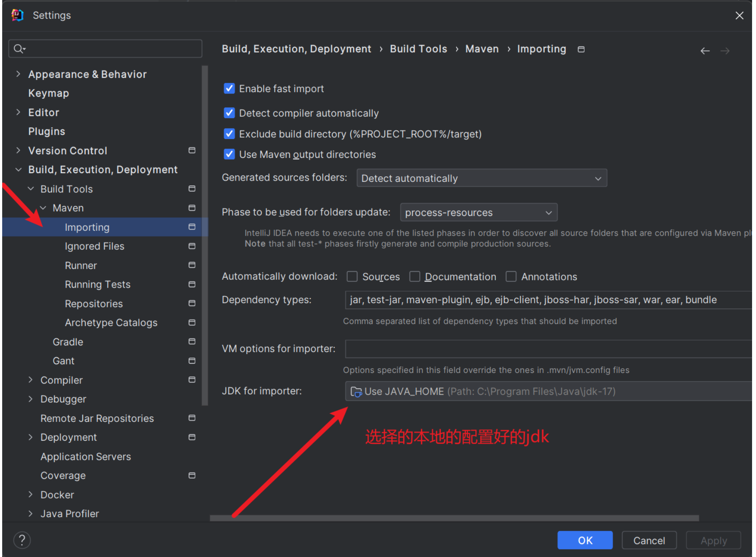Open the JDK for importer dropdown
This screenshot has height=557, width=756.
(x=549, y=391)
